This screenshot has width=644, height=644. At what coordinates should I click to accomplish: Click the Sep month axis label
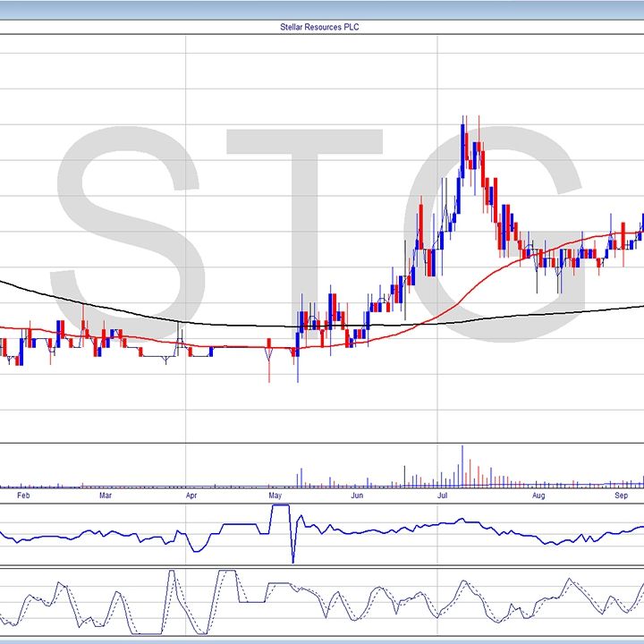pyautogui.click(x=622, y=495)
